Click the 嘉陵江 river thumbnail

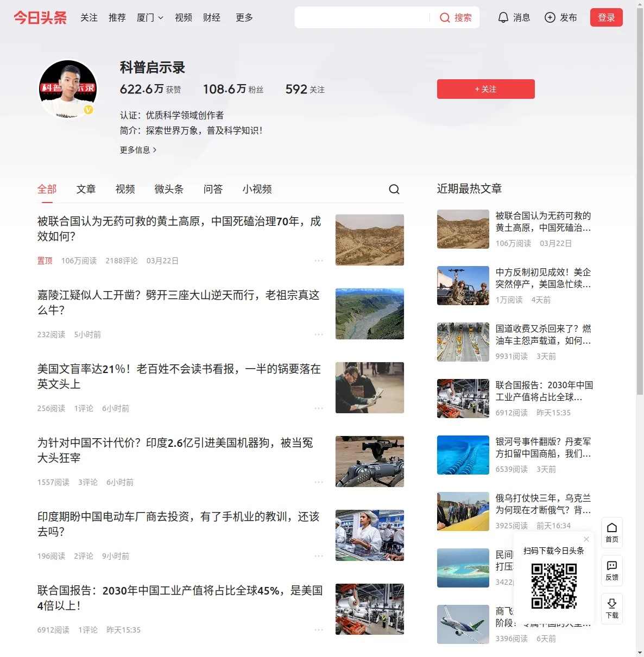370,314
